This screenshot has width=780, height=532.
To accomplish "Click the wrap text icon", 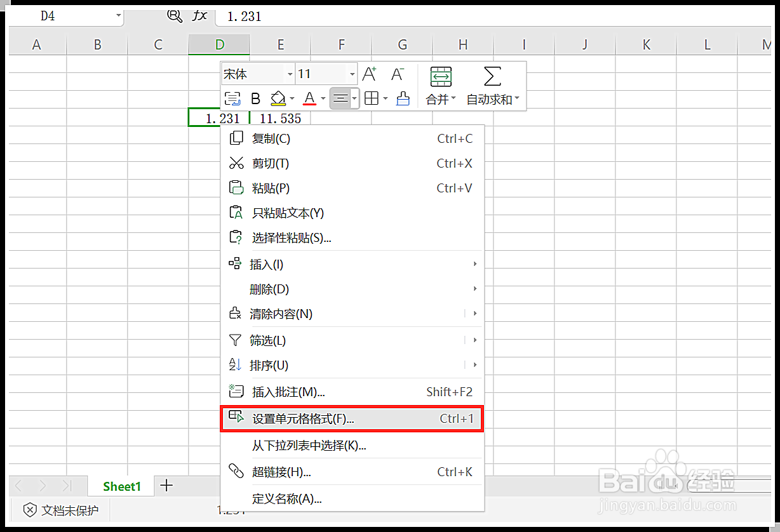I will 232,98.
